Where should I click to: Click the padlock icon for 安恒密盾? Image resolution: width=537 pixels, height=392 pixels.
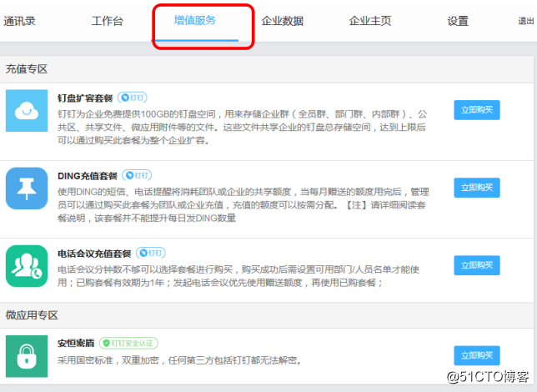(27, 356)
